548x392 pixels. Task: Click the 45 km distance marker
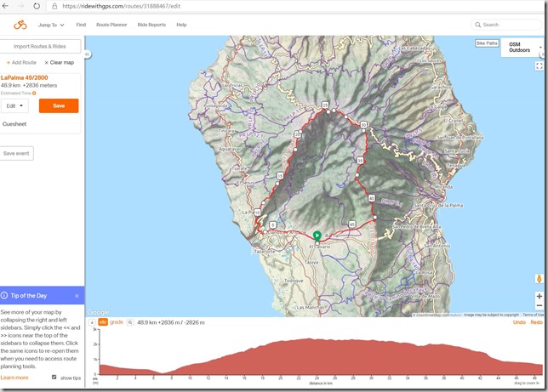click(x=352, y=224)
